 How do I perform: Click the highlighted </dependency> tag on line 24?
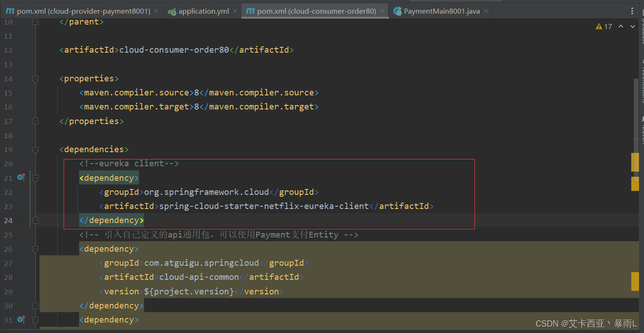point(112,220)
